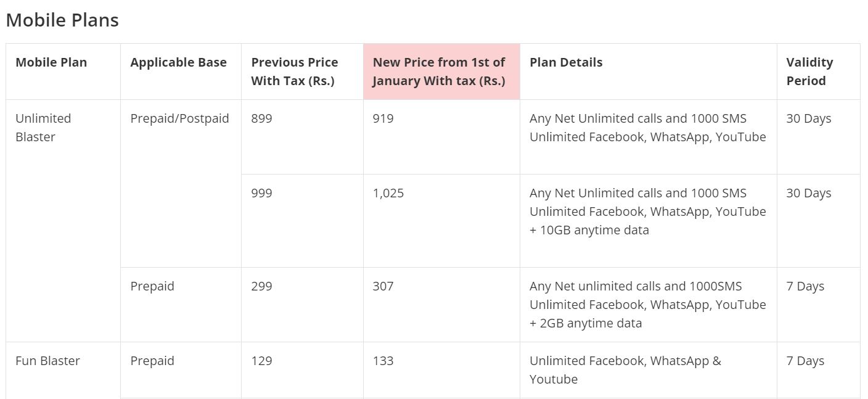Click the 1,025 new price value
The image size is (868, 399).
[x=388, y=193]
